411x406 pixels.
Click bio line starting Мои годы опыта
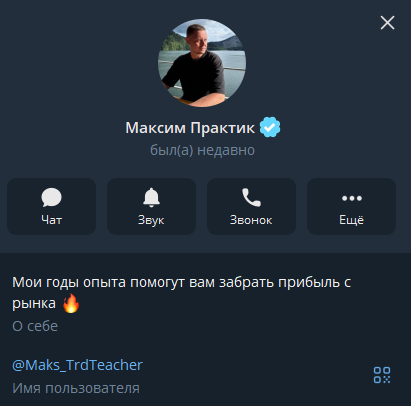182,282
